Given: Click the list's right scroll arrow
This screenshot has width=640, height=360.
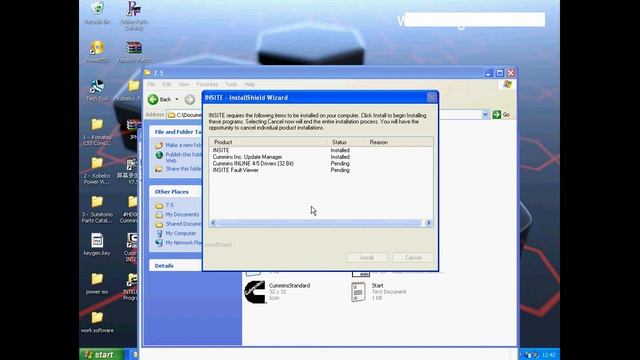Looking at the screenshot, I should 428,223.
